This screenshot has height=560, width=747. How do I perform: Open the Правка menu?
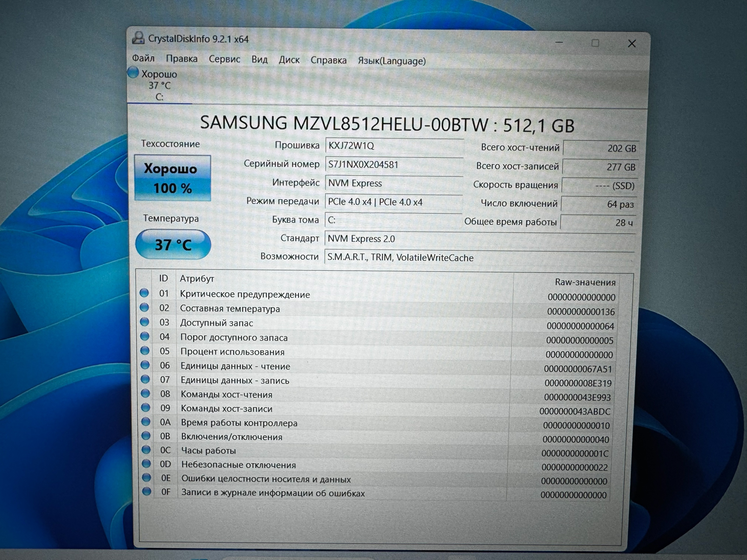(x=182, y=59)
